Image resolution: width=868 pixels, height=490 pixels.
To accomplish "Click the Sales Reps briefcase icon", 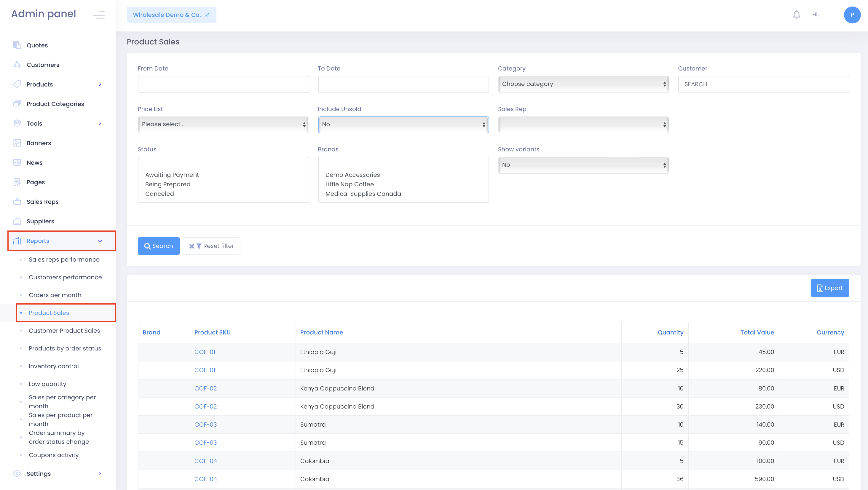I will pos(17,201).
